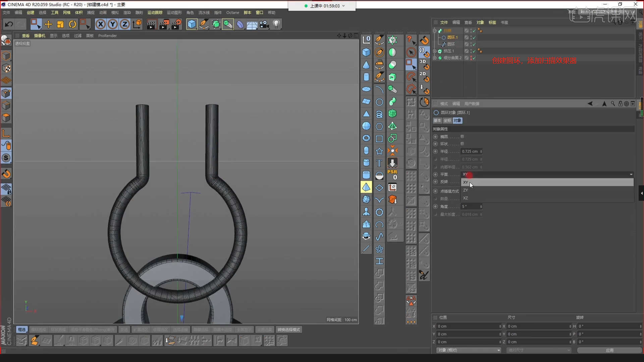Click the 应用 apply button
Image resolution: width=644 pixels, height=362 pixels.
point(609,350)
